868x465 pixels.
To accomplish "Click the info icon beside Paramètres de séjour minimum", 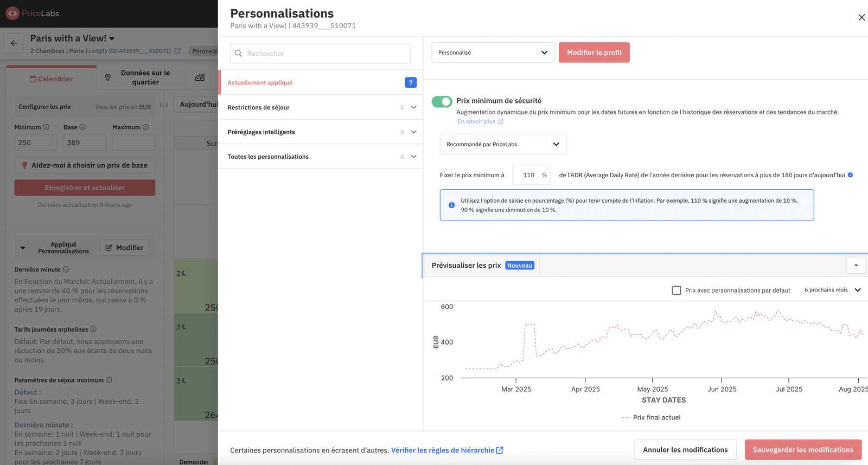I will tap(109, 380).
